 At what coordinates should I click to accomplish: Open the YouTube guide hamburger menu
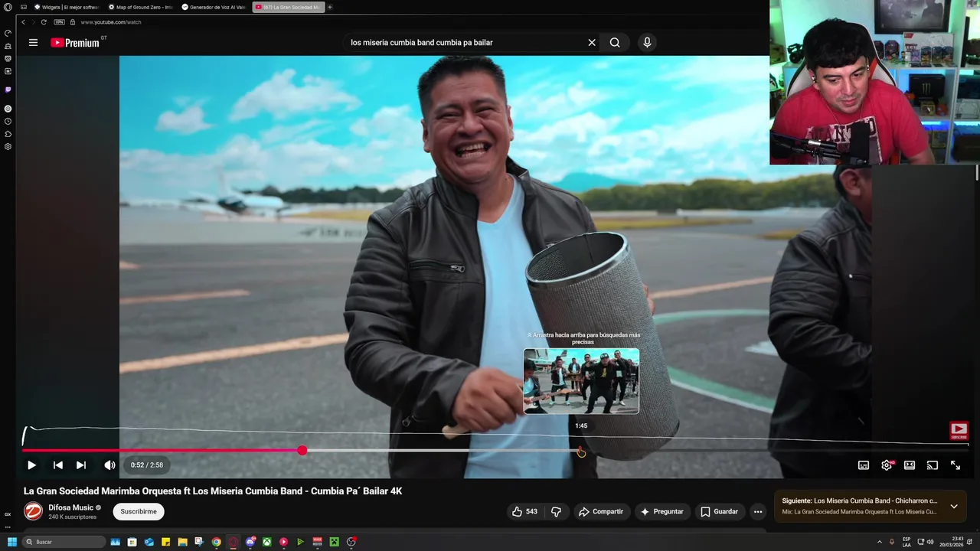[33, 43]
